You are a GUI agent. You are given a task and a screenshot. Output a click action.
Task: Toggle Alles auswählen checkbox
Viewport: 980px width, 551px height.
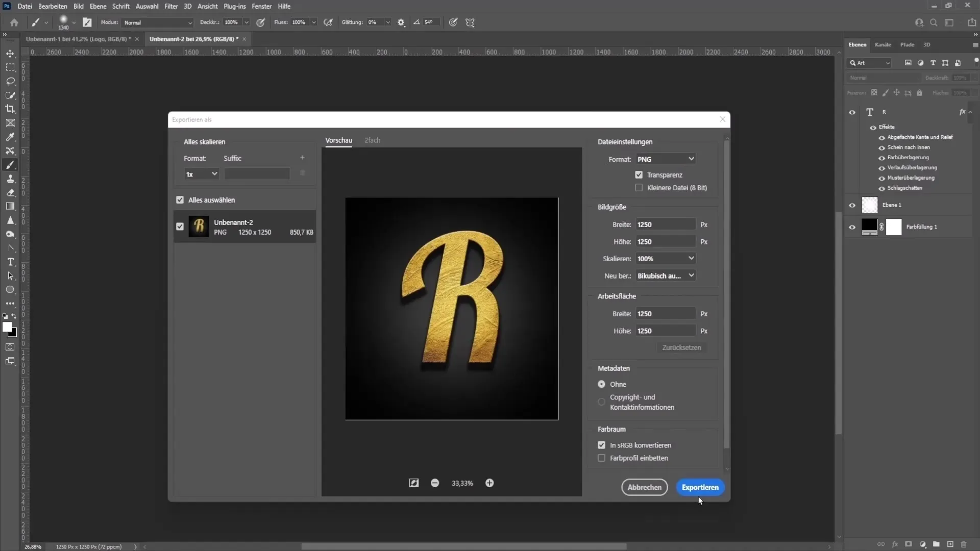point(180,200)
